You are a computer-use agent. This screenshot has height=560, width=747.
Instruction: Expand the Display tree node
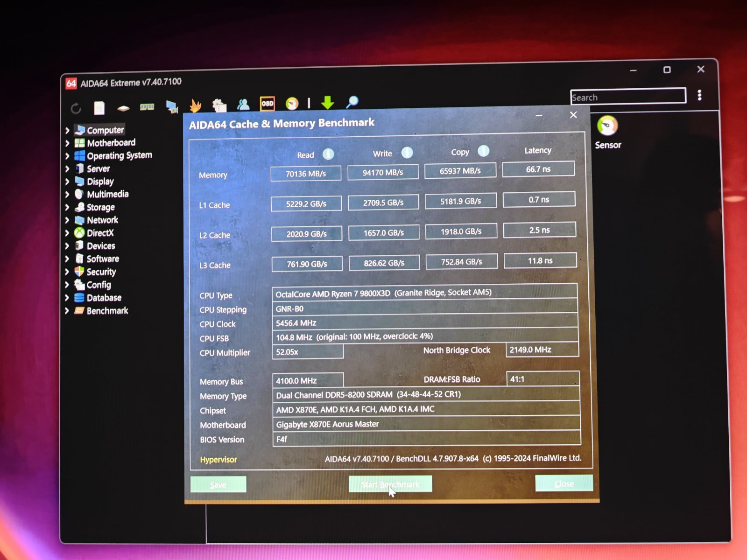pyautogui.click(x=67, y=182)
